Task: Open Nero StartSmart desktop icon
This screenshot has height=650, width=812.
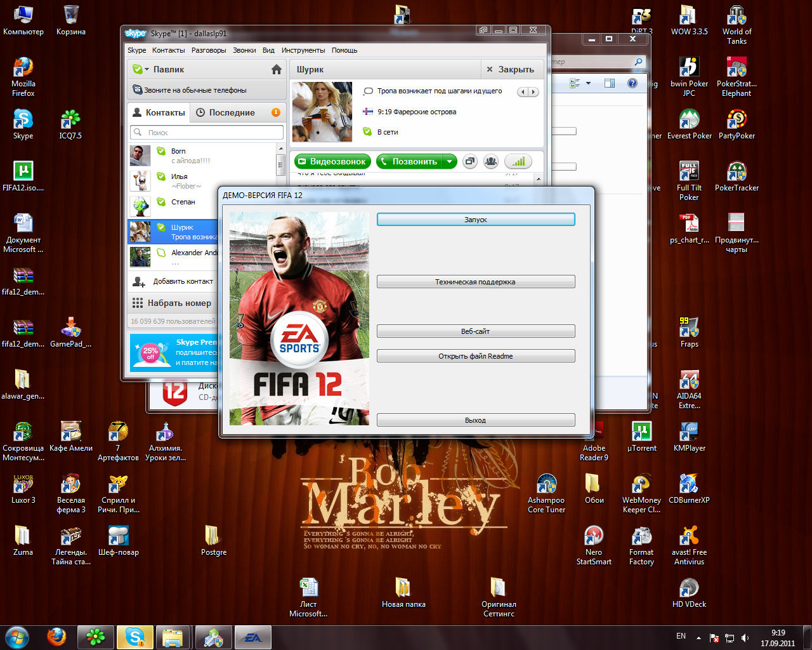Action: click(x=594, y=546)
